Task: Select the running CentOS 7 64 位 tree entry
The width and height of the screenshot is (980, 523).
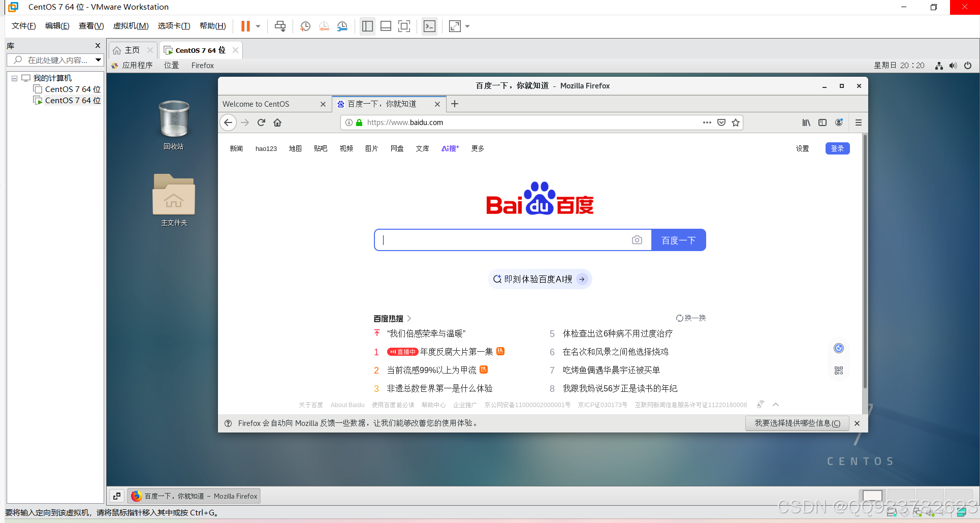Action: tap(67, 100)
